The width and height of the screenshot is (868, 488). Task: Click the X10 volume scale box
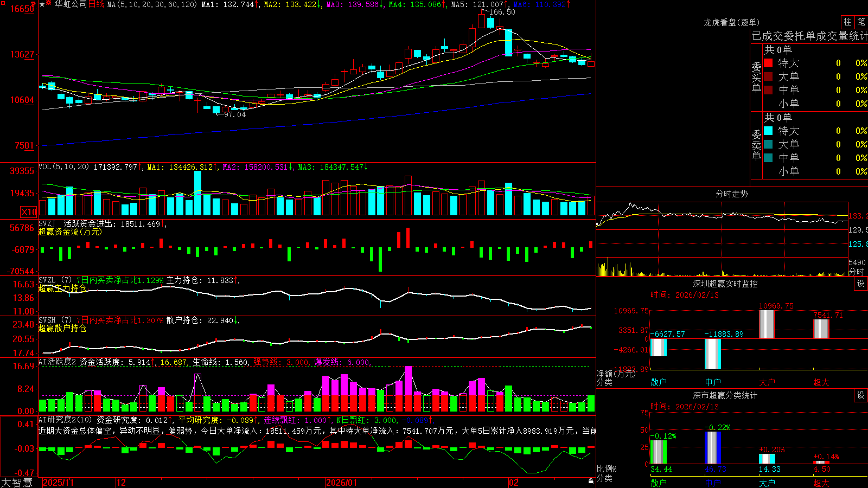(x=29, y=212)
